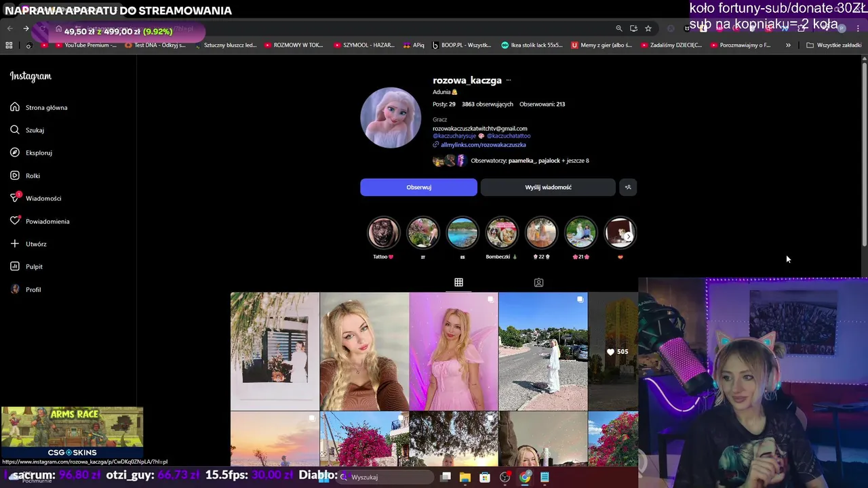Open Task View on taskbar
The height and width of the screenshot is (488, 868).
pyautogui.click(x=446, y=477)
